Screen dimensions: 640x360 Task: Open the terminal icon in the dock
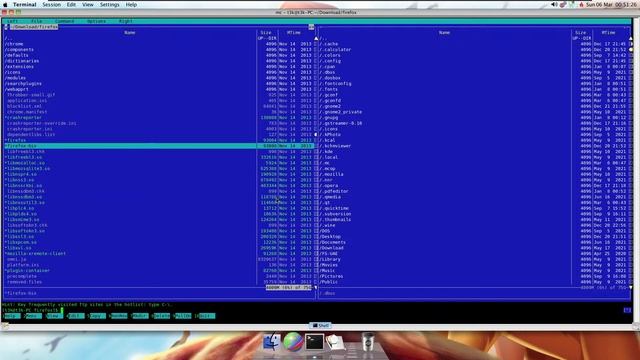[x=314, y=342]
